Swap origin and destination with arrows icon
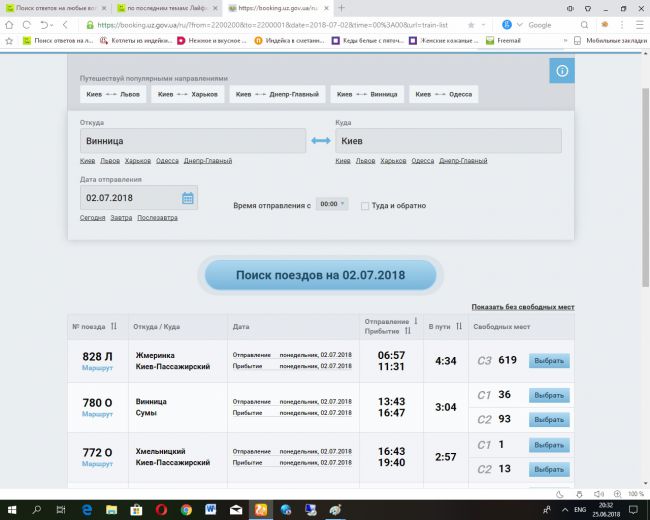 [x=320, y=141]
